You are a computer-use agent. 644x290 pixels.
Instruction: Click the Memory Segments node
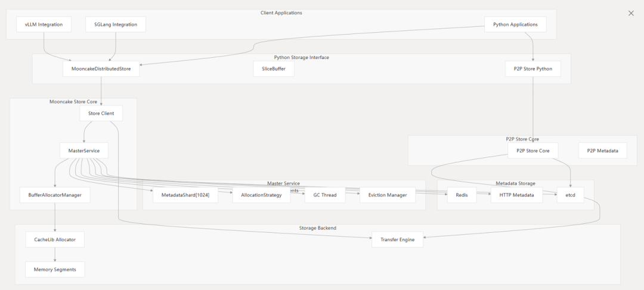point(55,270)
